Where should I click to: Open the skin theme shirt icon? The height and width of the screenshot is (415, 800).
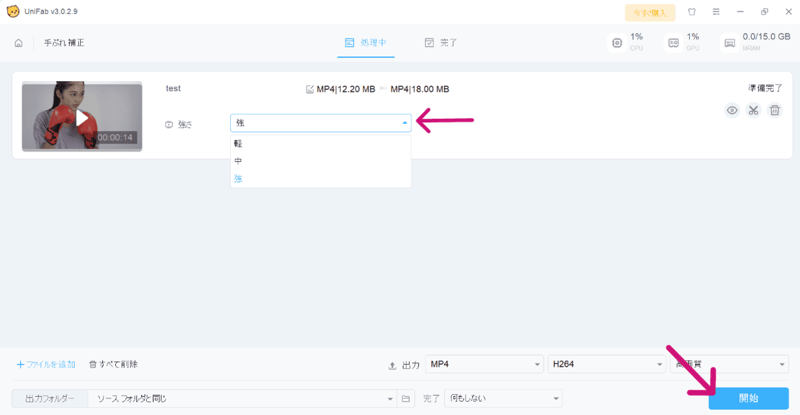(691, 12)
